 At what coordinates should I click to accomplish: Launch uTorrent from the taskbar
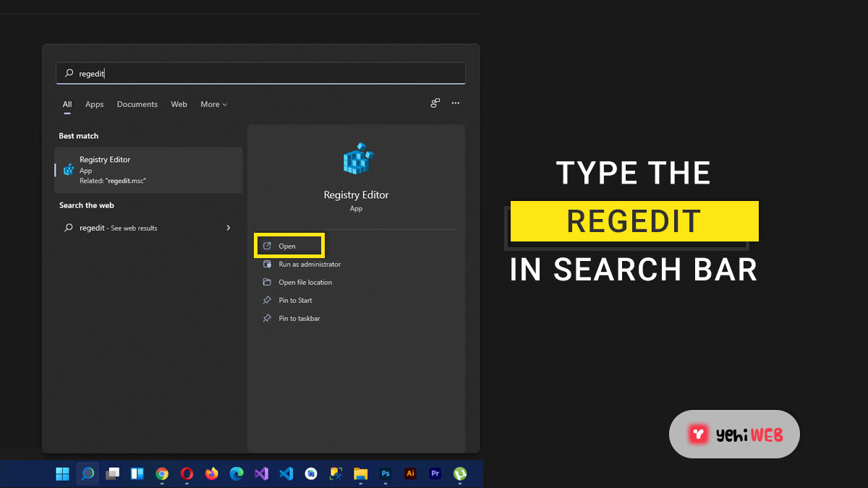tap(460, 474)
